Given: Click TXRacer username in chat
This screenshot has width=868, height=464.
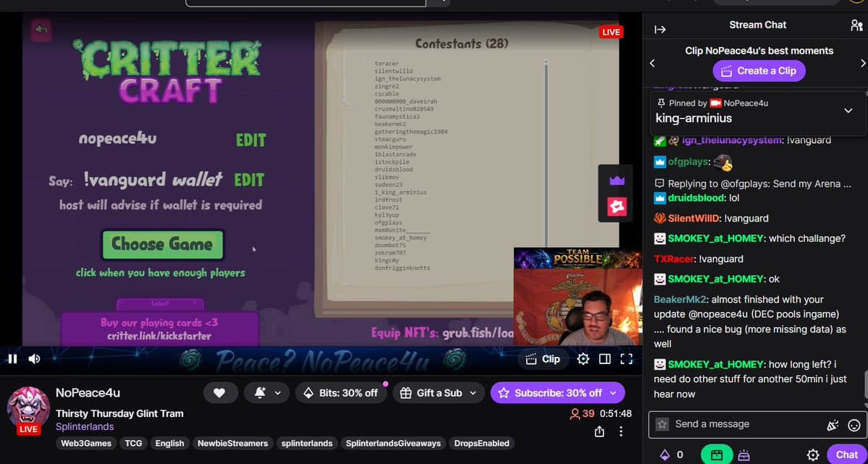Looking at the screenshot, I should point(674,258).
